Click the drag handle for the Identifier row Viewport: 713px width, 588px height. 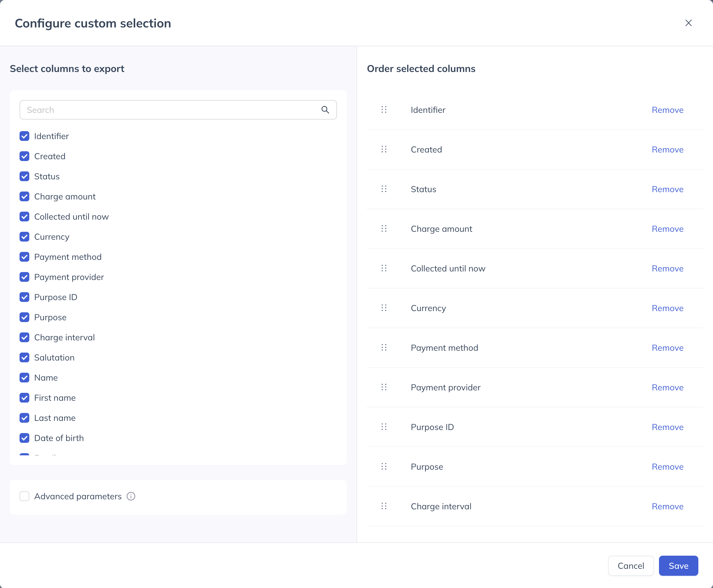(x=384, y=110)
